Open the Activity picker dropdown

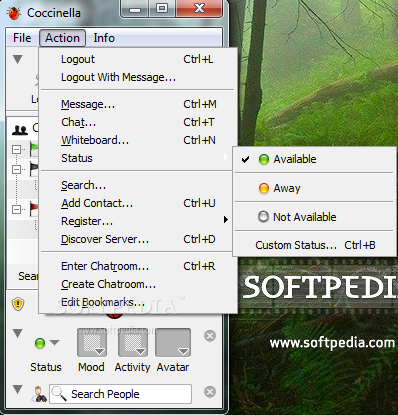pos(133,343)
